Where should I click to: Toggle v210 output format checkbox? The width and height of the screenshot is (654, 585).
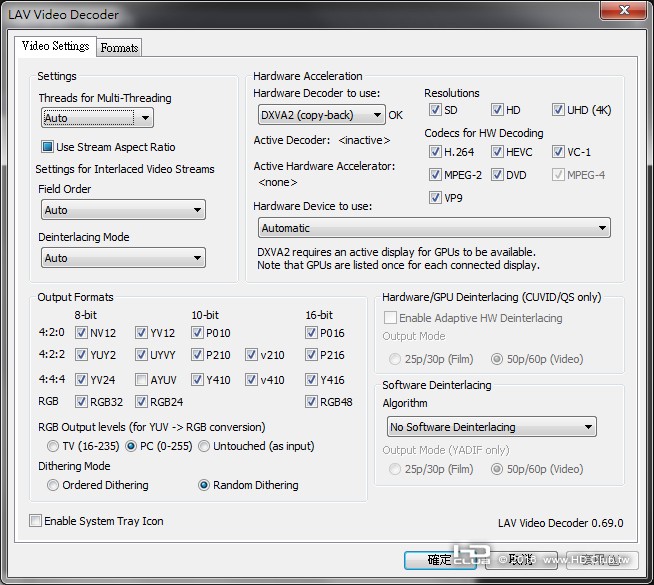tap(251, 354)
